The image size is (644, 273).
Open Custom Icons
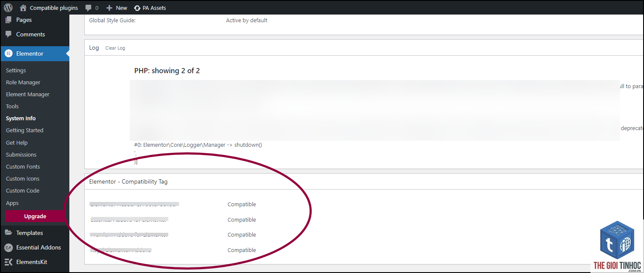pos(23,178)
